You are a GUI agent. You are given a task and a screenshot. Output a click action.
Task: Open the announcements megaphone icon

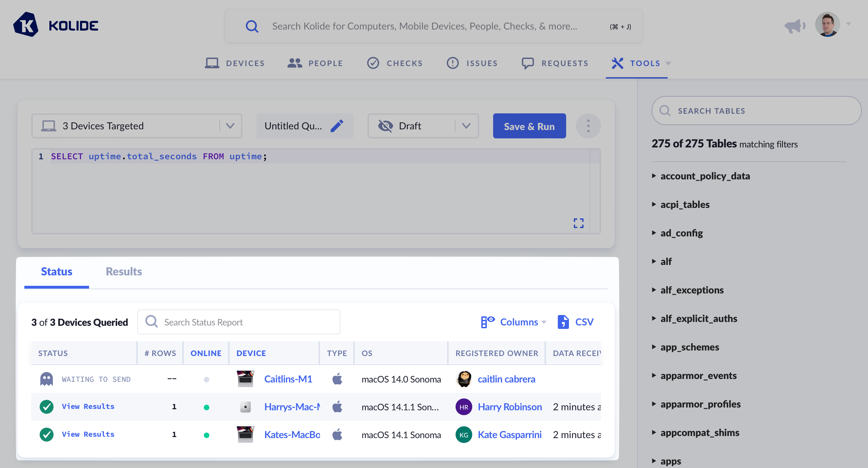tap(795, 26)
